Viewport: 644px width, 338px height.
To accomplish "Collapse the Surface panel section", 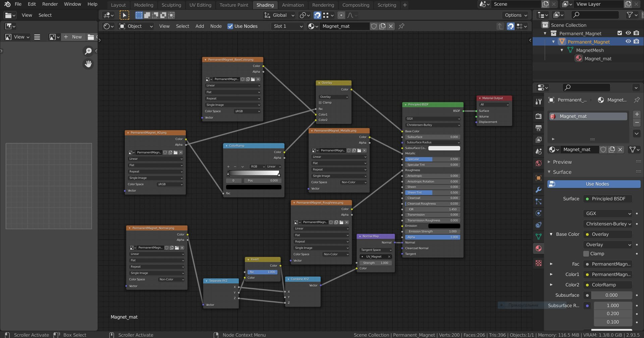I will 562,172.
